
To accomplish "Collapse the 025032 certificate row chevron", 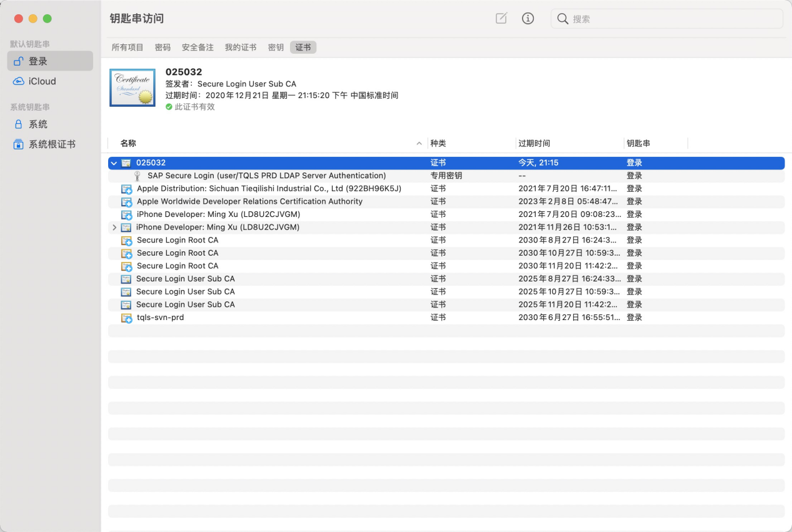I will point(114,163).
